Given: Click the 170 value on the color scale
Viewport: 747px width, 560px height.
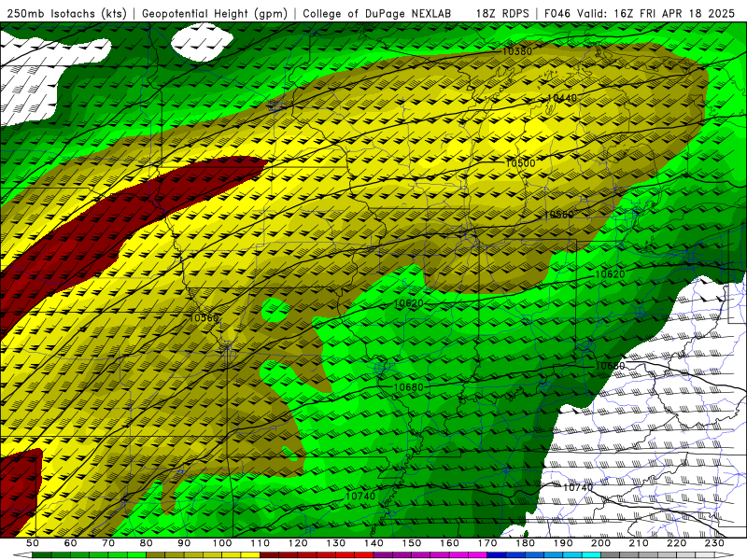Looking at the screenshot, I should click(487, 543).
